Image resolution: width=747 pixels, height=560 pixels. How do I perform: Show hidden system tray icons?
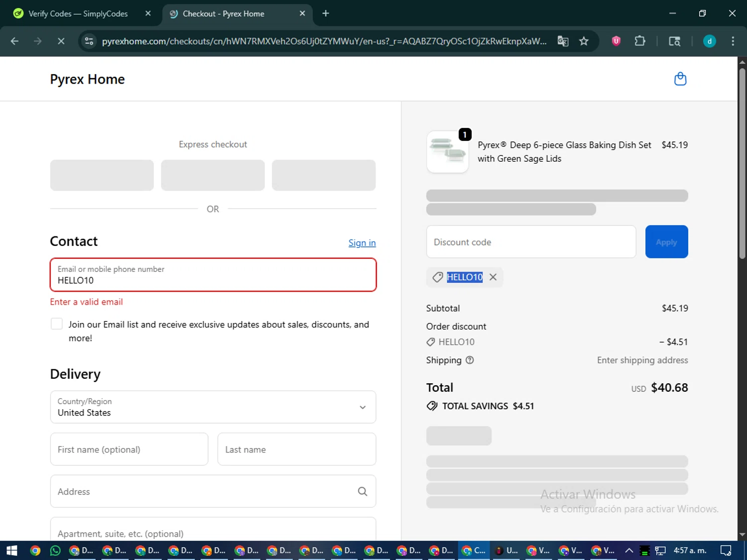point(629,551)
